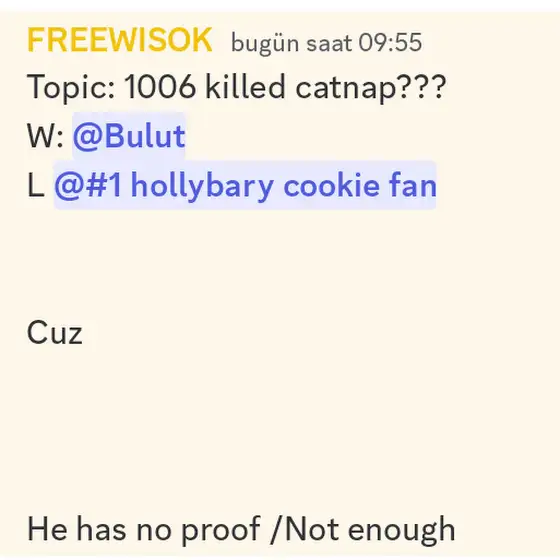
Task: Click the @Bulut mention
Action: pyautogui.click(x=129, y=136)
